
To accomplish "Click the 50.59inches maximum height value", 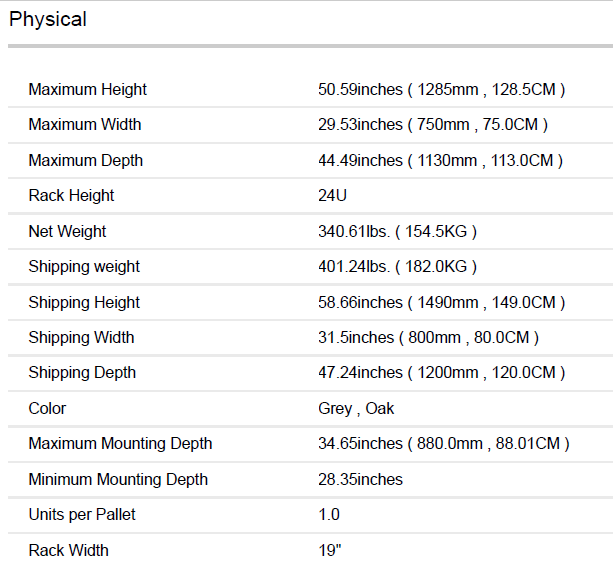I will [441, 90].
